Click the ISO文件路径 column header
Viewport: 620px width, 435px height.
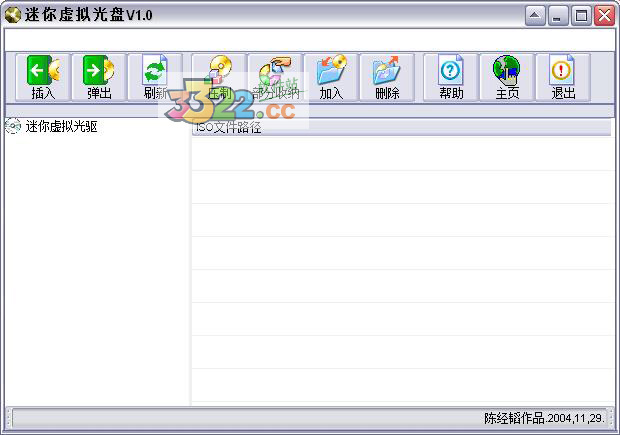pos(401,128)
